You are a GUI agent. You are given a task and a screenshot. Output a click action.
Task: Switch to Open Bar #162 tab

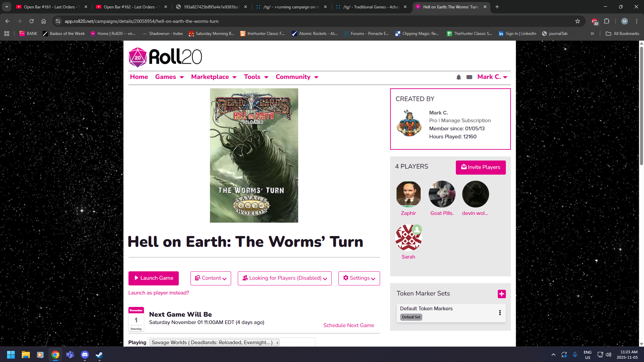(131, 7)
